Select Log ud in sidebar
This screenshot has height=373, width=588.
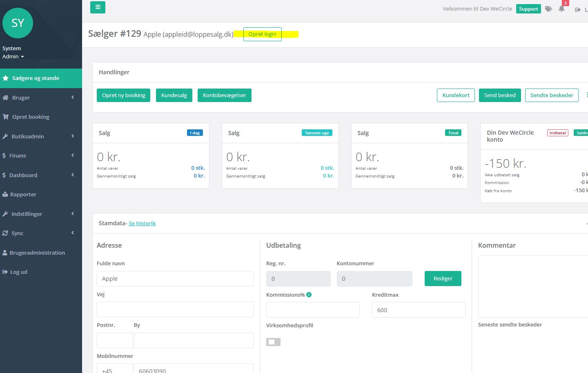[41, 272]
